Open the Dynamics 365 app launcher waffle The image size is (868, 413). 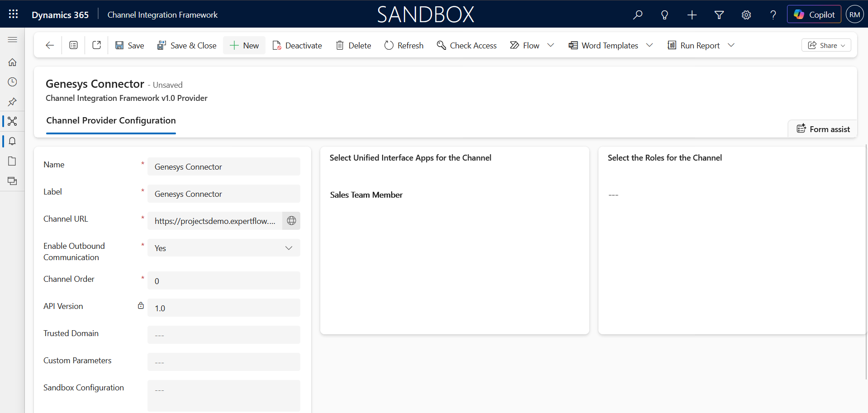point(13,14)
